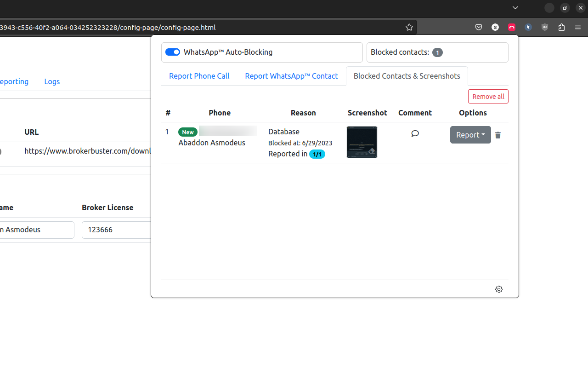Open Pocket save icon in toolbar
The image size is (588, 368).
pos(479,27)
